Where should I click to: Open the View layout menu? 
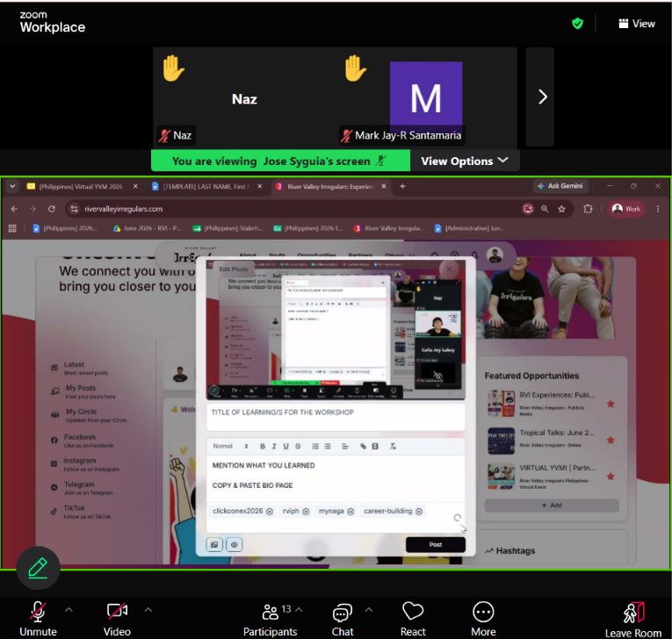pyautogui.click(x=637, y=24)
